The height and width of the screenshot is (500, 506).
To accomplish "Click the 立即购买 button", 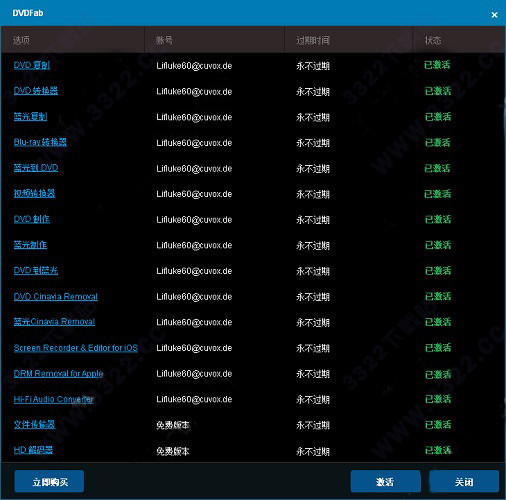I will (49, 481).
